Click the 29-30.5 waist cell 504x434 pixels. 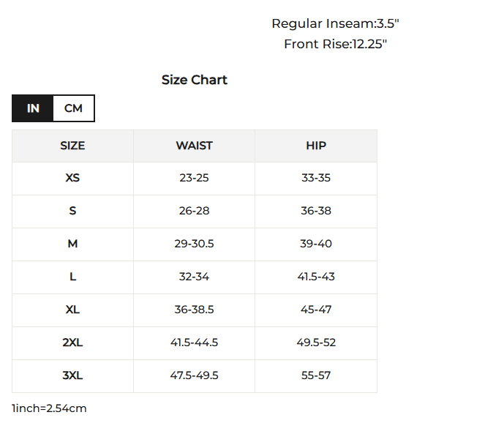(194, 244)
